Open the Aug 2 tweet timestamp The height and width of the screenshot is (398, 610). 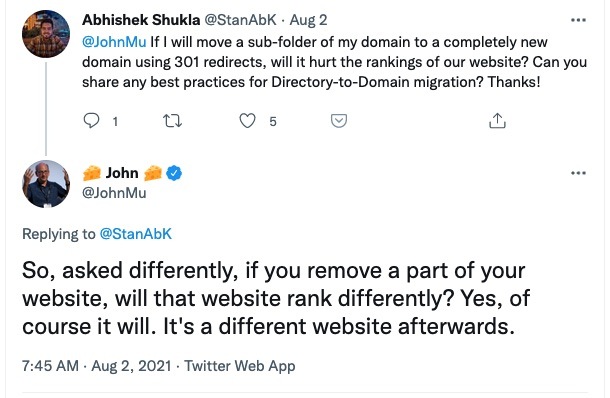308,20
